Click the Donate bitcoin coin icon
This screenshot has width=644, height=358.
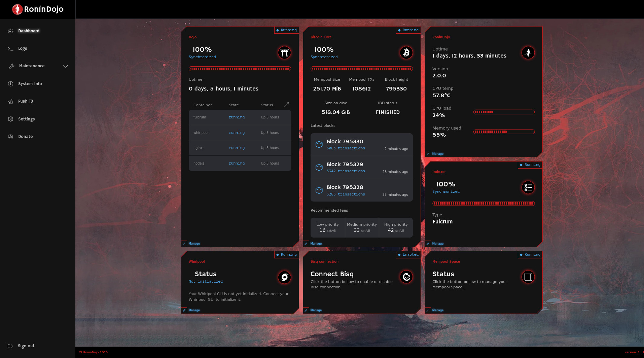(x=10, y=137)
